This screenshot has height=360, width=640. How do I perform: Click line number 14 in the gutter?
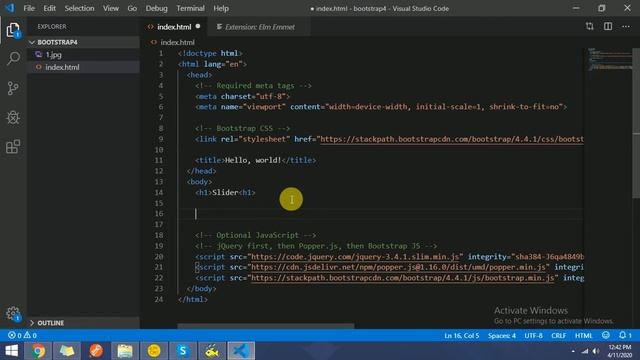tap(159, 192)
